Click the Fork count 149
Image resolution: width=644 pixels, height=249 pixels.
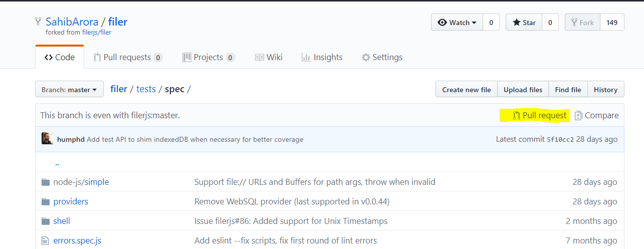point(611,23)
